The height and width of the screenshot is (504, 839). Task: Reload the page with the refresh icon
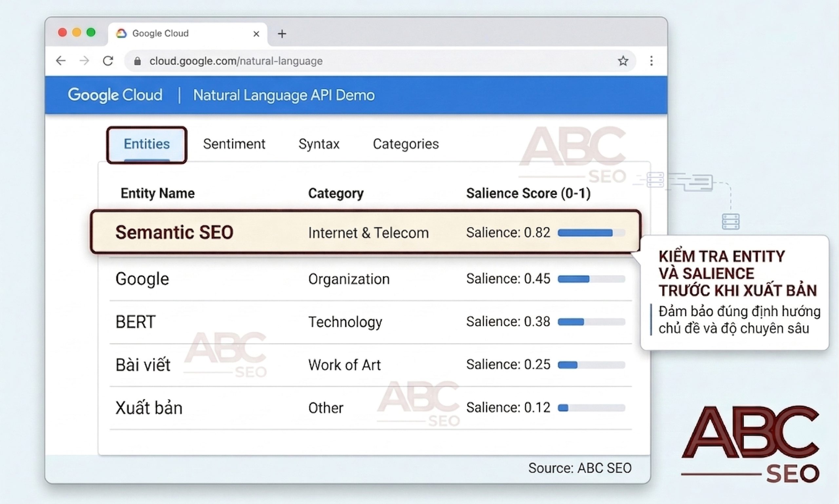coord(108,61)
